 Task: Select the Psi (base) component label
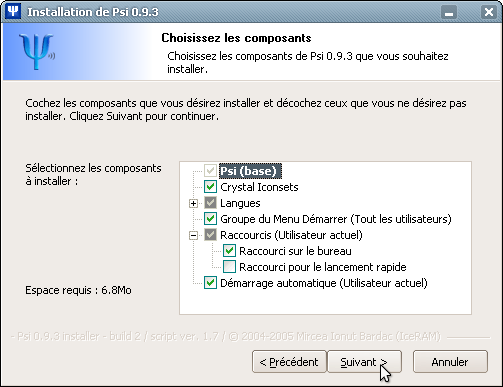click(250, 171)
